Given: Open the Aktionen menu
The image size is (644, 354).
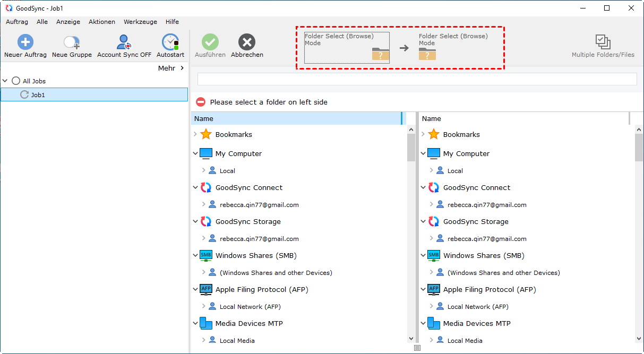Looking at the screenshot, I should pyautogui.click(x=102, y=22).
